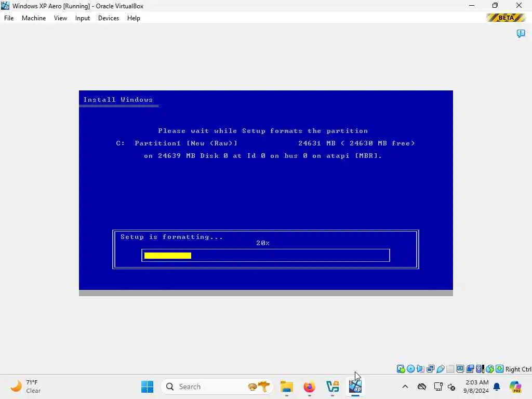The width and height of the screenshot is (532, 399).
Task: Click the Windows XP VM taskbar icon
Action: tap(355, 387)
